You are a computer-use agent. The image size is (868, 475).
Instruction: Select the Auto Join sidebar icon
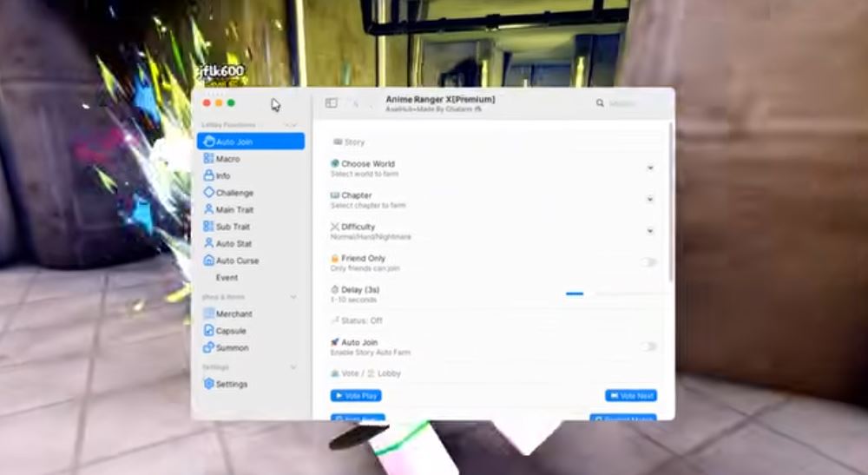click(208, 142)
